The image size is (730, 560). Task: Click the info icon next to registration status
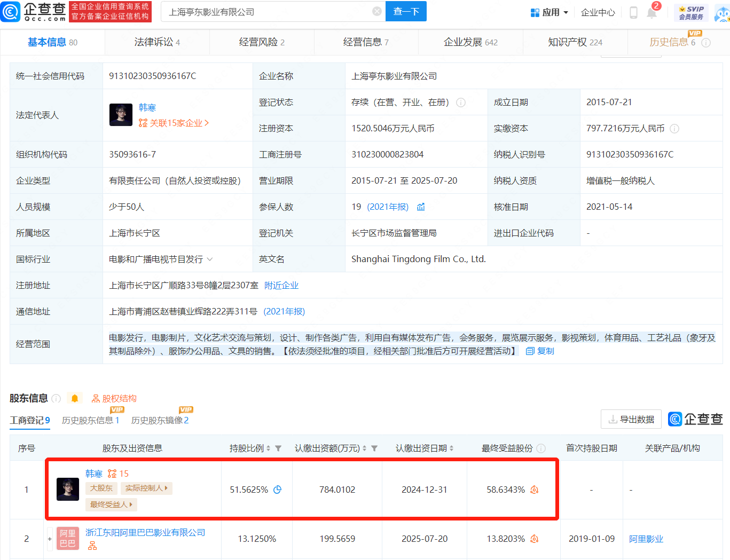(x=461, y=102)
